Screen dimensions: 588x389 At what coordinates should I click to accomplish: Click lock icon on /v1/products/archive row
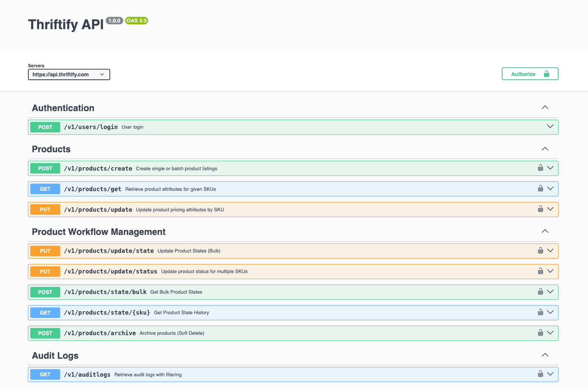tap(541, 333)
